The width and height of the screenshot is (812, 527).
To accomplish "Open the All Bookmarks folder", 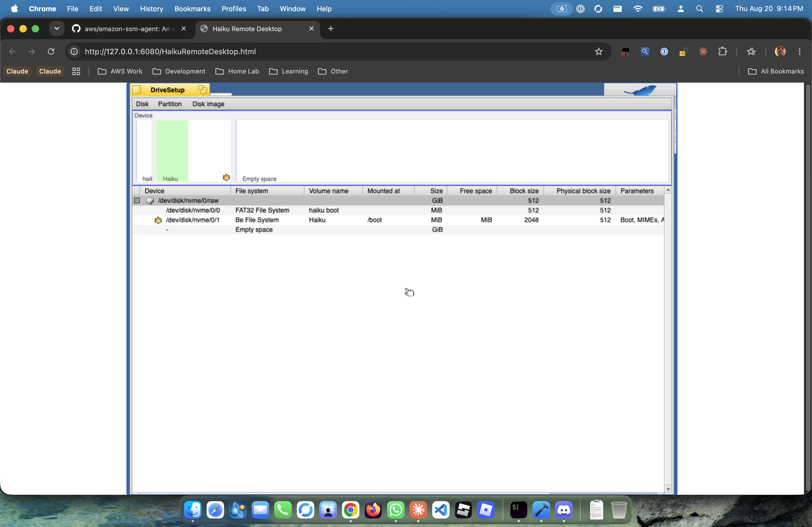I will click(x=775, y=71).
